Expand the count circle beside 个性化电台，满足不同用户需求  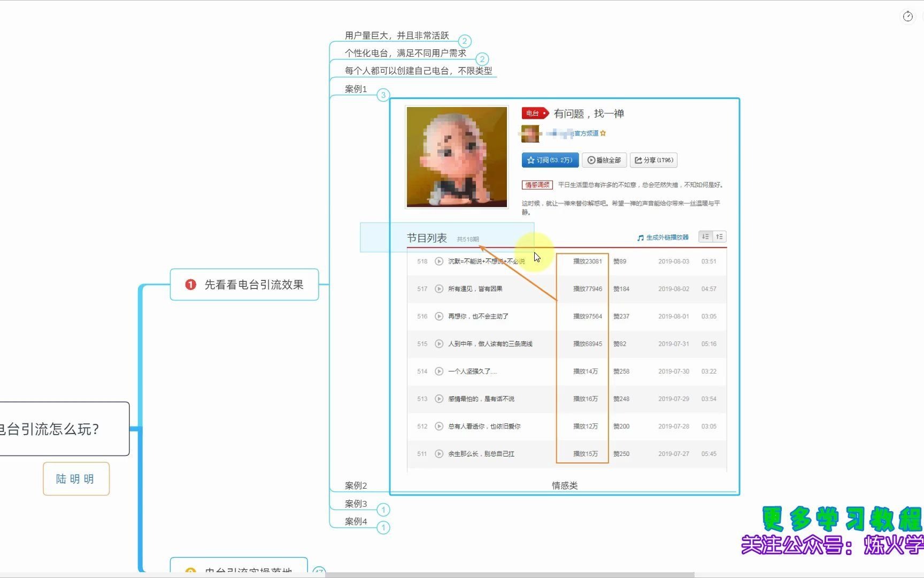click(x=482, y=59)
